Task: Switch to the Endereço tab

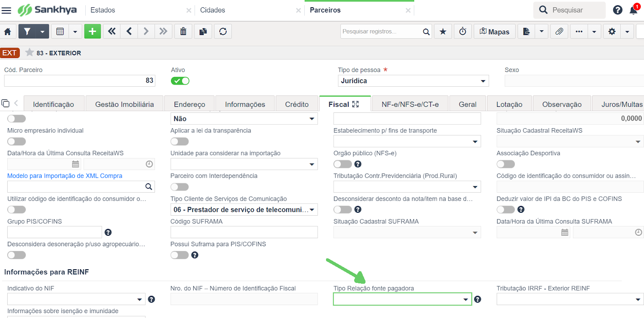Action: point(190,104)
